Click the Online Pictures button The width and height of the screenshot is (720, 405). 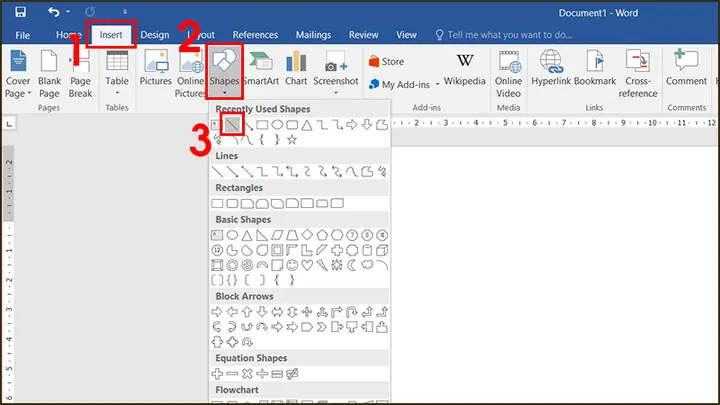tap(191, 73)
